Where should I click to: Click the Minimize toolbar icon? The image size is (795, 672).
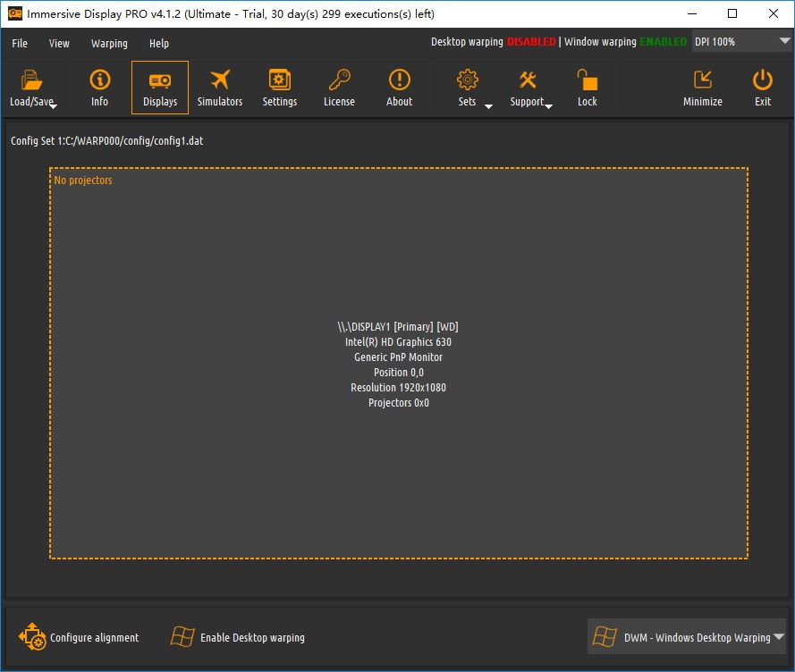[703, 80]
